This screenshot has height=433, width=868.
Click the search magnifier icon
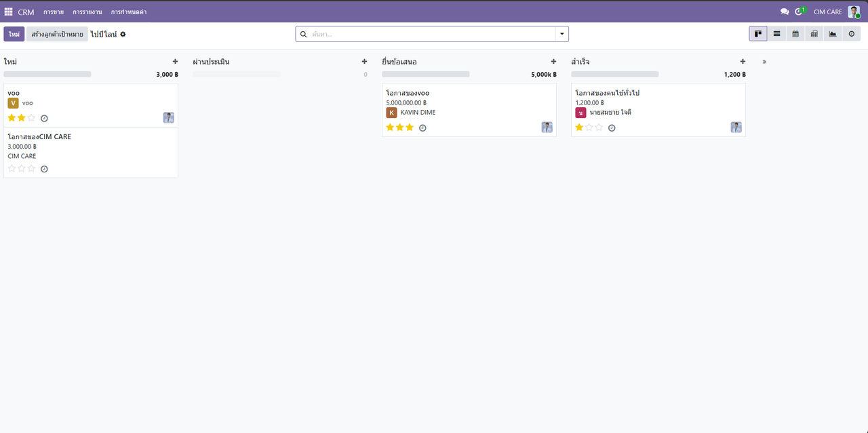coord(303,34)
